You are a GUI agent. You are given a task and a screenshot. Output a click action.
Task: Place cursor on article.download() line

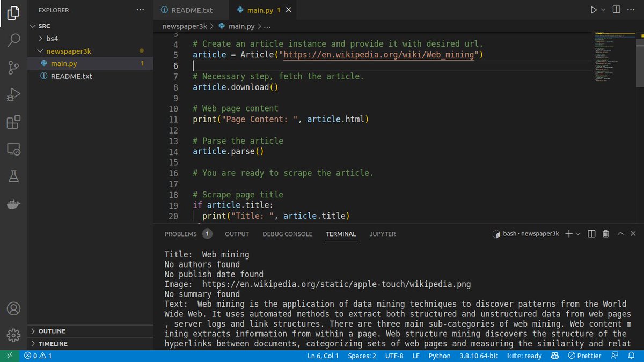[236, 87]
